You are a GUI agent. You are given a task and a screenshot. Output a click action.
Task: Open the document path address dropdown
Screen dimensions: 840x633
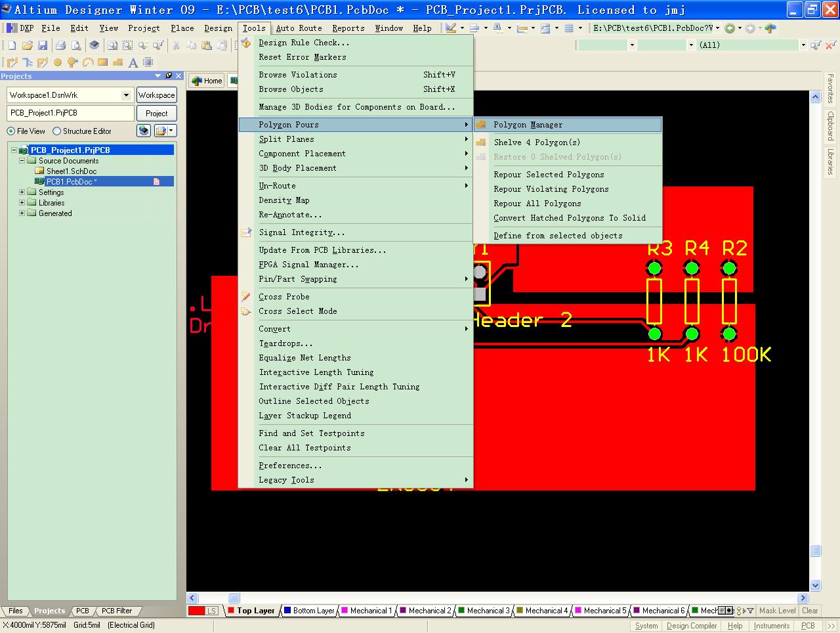(717, 28)
